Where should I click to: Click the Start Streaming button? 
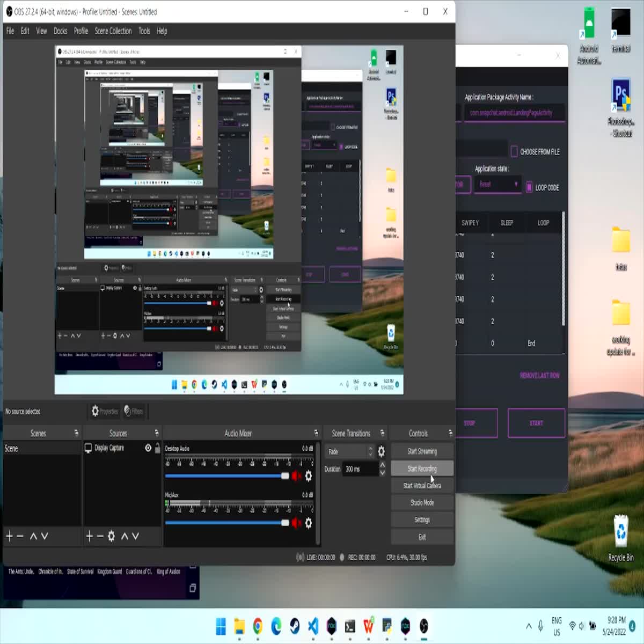pos(422,451)
